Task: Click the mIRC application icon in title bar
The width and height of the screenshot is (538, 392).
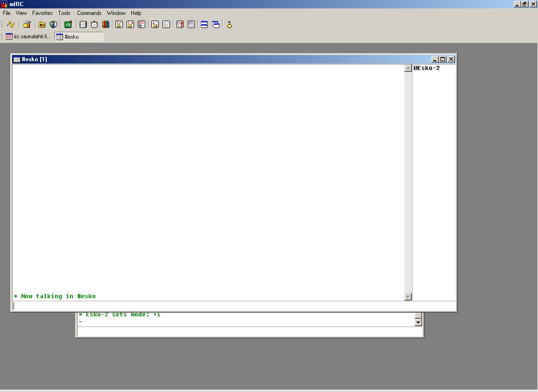Action: coord(4,4)
